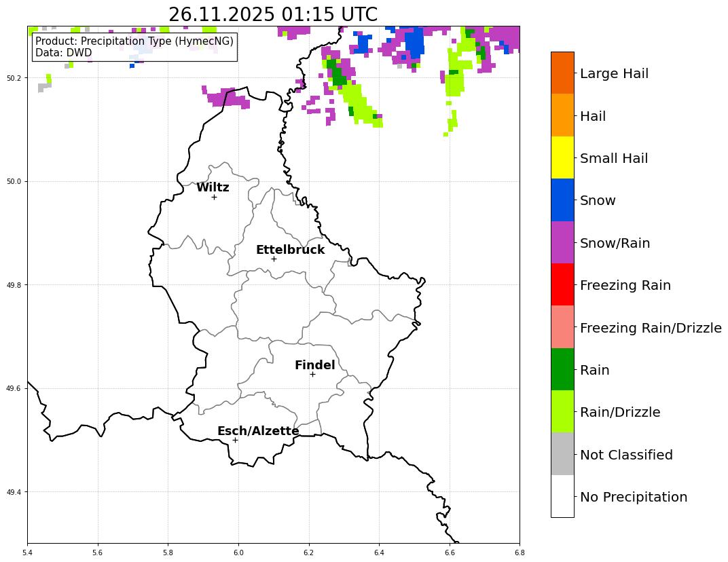Image resolution: width=728 pixels, height=562 pixels.
Task: Click the Findel map label
Action: click(x=315, y=365)
